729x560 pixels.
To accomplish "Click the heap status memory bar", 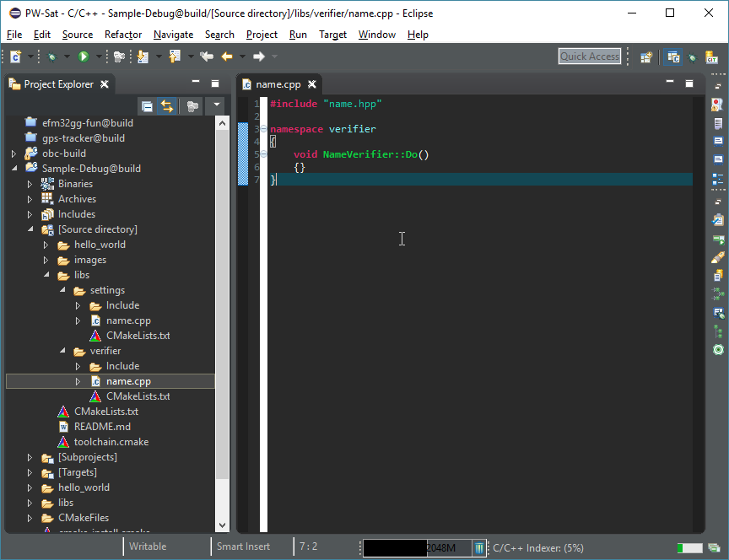I will (418, 548).
